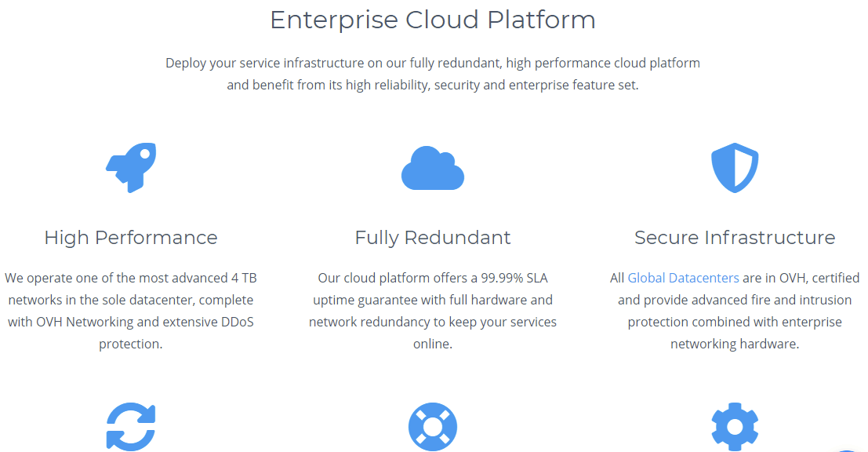Click the word 'protection.' under High Performance

(131, 344)
